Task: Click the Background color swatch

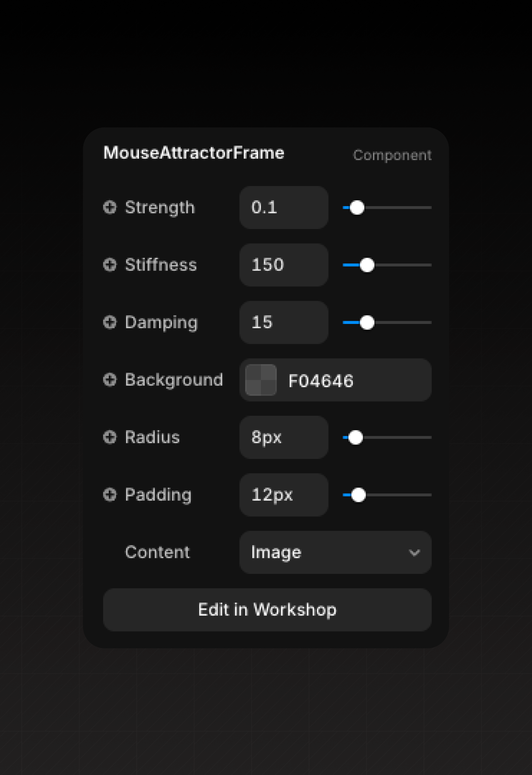Action: coord(261,380)
